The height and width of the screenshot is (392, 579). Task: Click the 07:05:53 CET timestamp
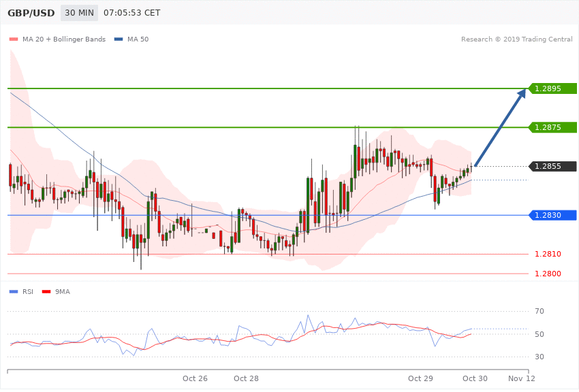(132, 13)
